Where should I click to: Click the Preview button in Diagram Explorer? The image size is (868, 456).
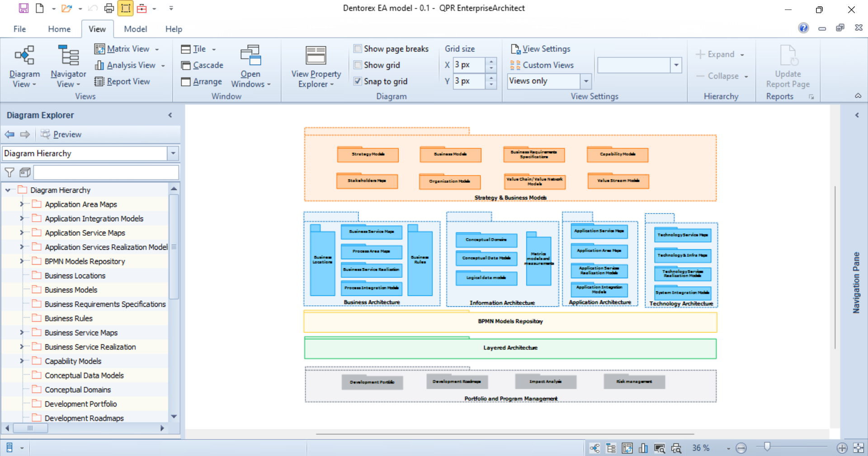point(61,134)
